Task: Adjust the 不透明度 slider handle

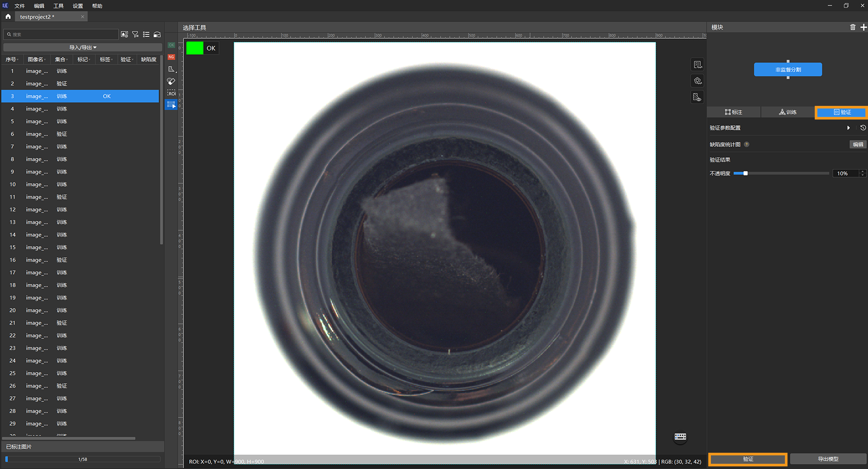Action: tap(745, 173)
